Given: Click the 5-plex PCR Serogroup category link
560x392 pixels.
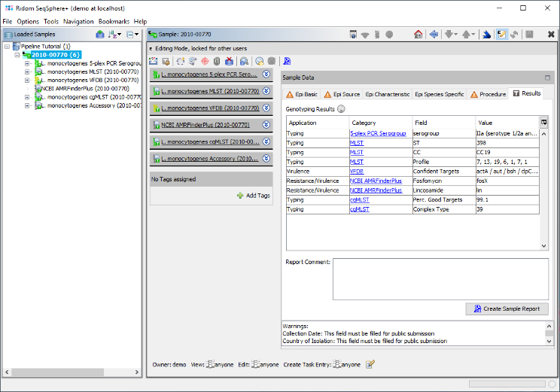Looking at the screenshot, I should [378, 133].
